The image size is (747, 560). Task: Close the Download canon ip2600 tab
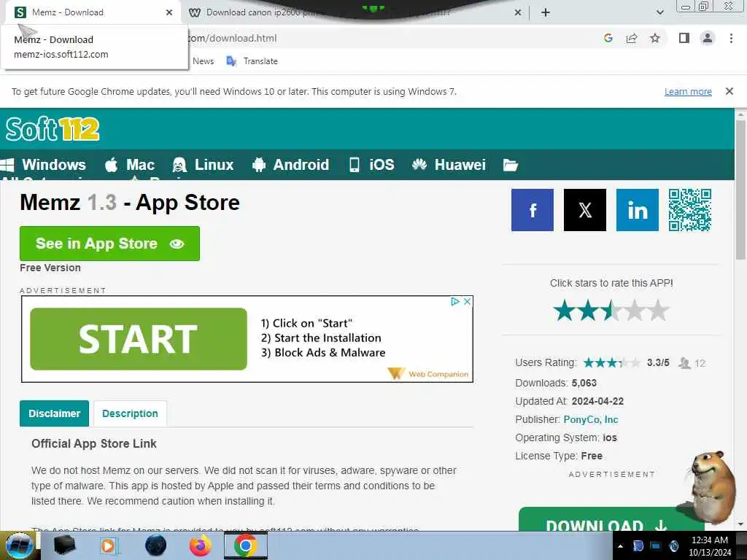518,12
